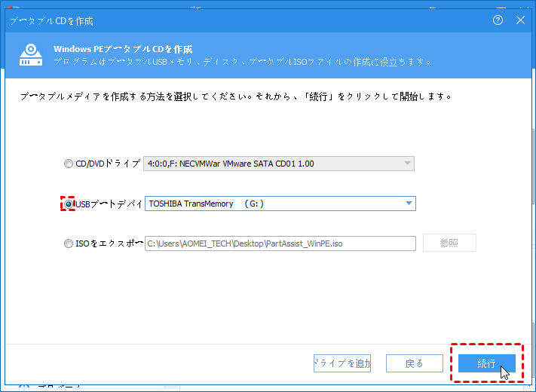536x392 pixels.
Task: Expand the CD/DVD drive dropdown arrow
Action: 407,164
